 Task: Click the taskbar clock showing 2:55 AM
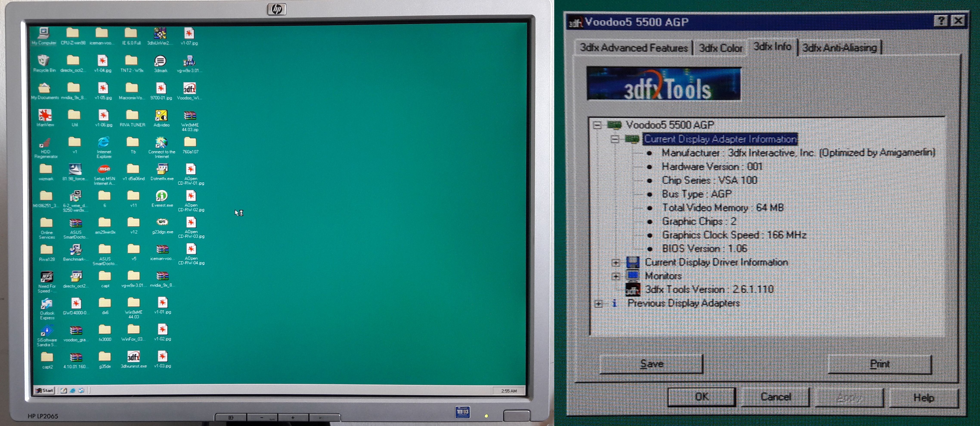coord(509,391)
